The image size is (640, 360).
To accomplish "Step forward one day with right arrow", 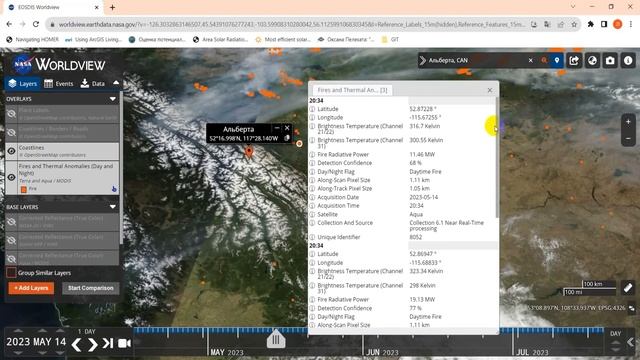I will click(93, 345).
